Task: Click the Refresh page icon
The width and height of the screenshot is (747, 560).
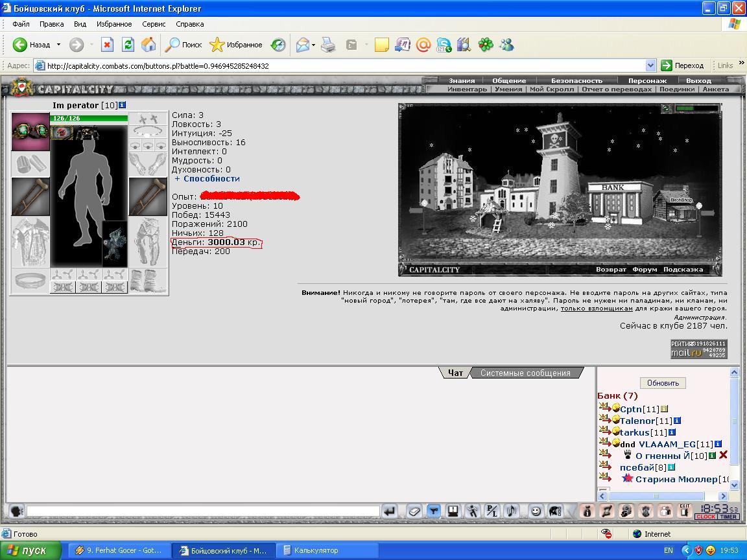Action: 128,45
